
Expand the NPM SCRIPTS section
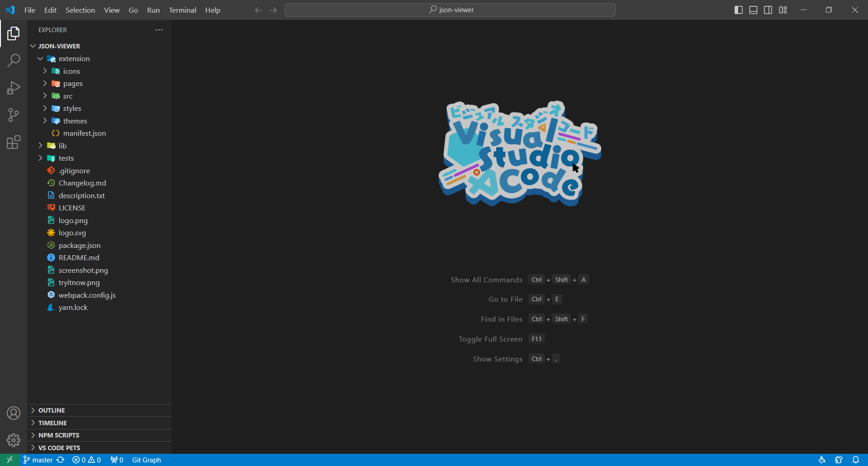click(x=99, y=435)
